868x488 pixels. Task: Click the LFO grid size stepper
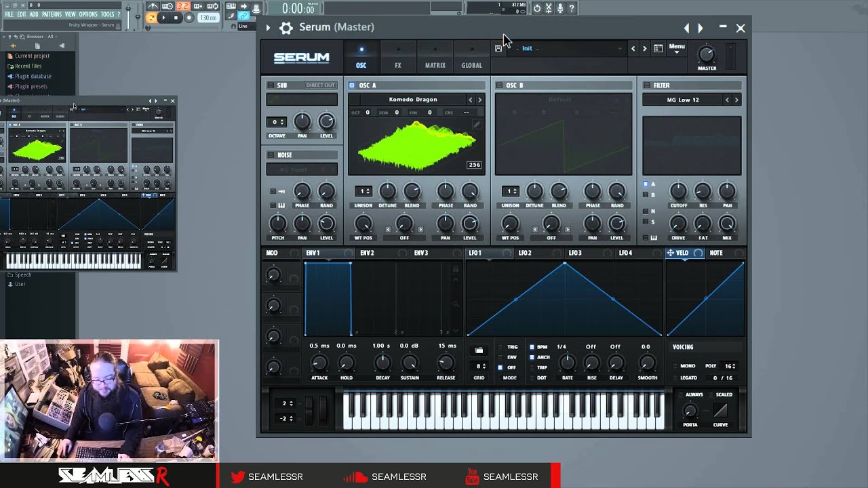(x=479, y=366)
